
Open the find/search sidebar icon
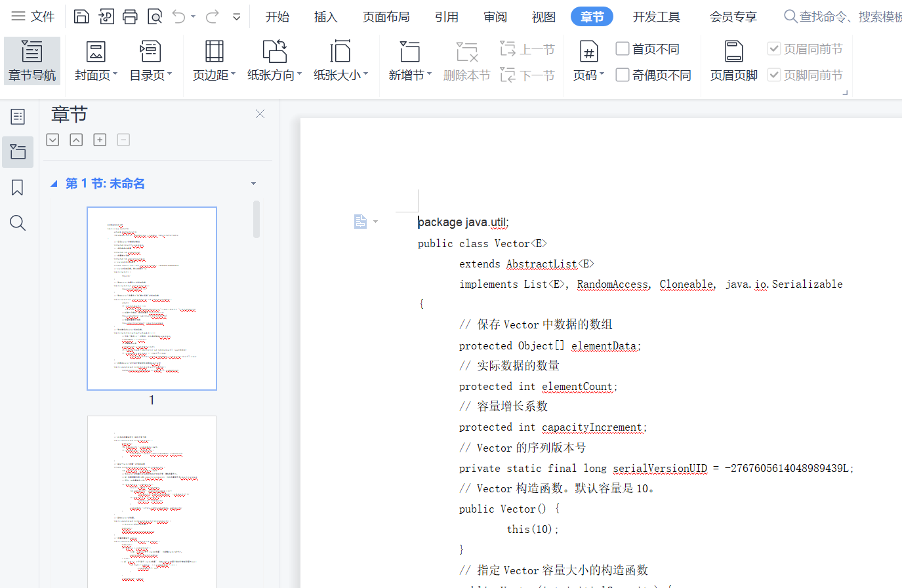(18, 223)
